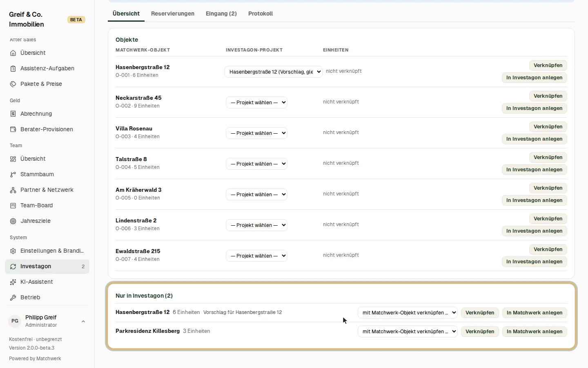Click In Investagon anlegen for Ewaldstraße 215

point(534,262)
